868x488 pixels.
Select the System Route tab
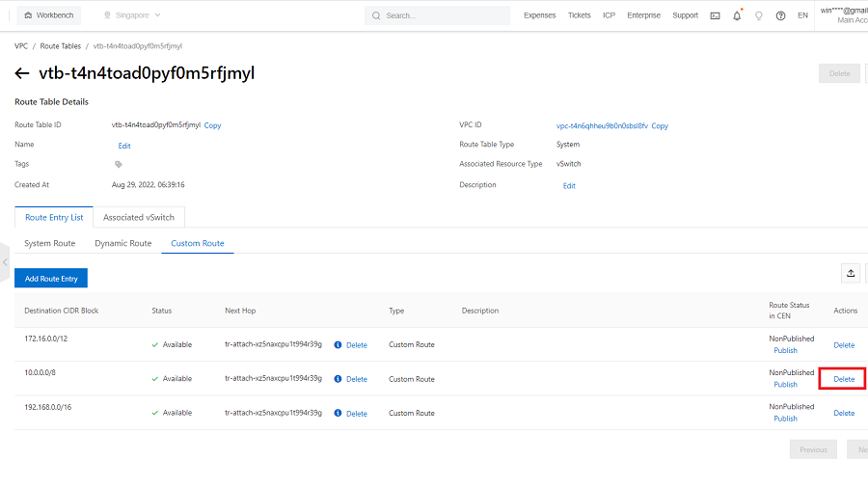click(x=50, y=243)
